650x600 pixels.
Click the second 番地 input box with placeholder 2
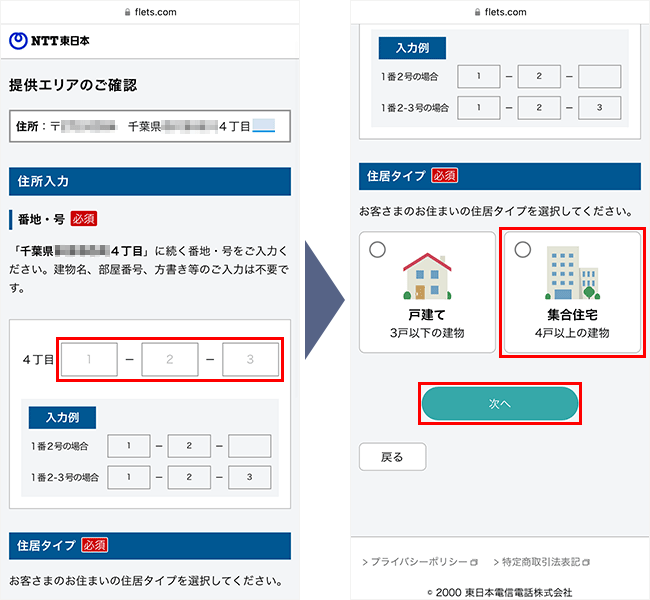(170, 359)
